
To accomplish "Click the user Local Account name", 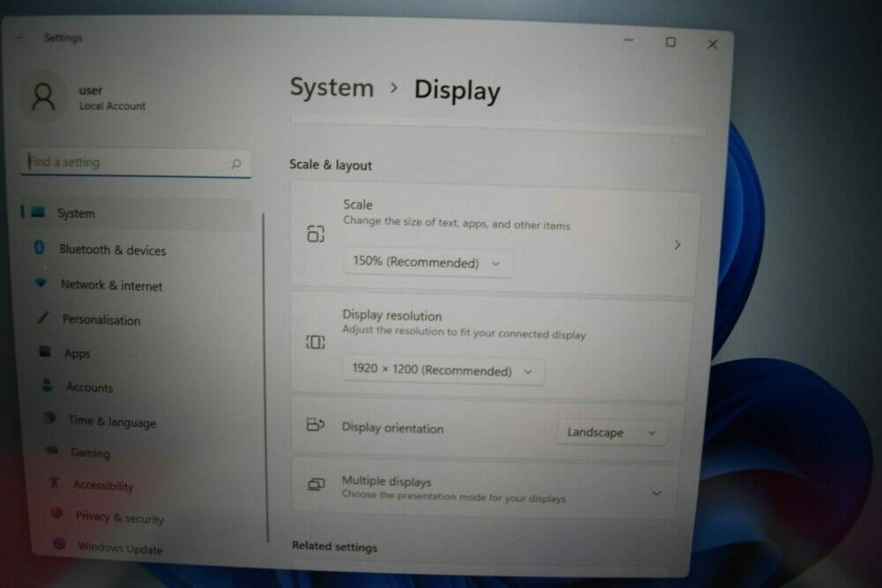I will (x=112, y=98).
